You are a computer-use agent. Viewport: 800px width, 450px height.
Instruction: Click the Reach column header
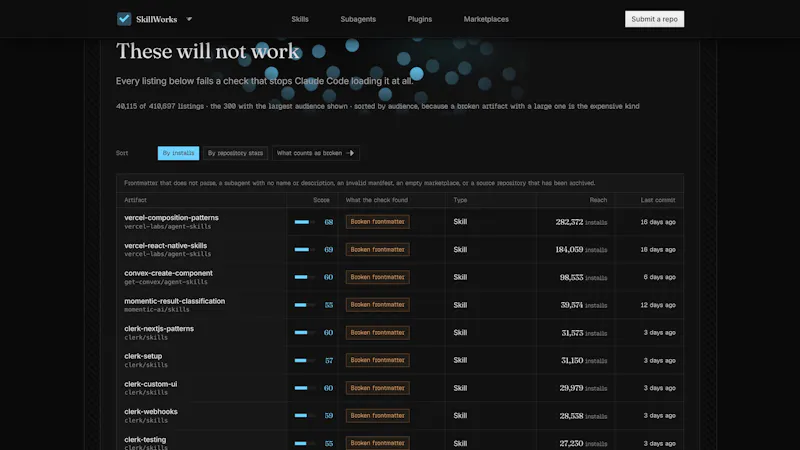598,200
